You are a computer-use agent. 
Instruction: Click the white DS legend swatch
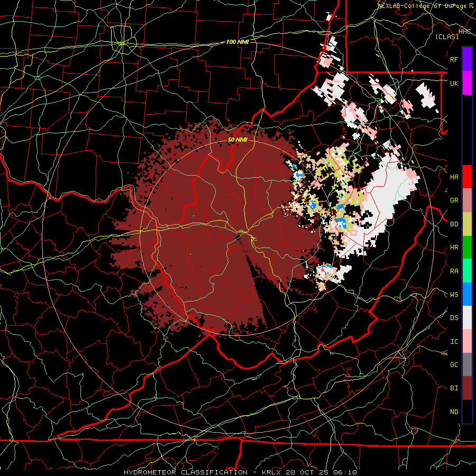467,317
